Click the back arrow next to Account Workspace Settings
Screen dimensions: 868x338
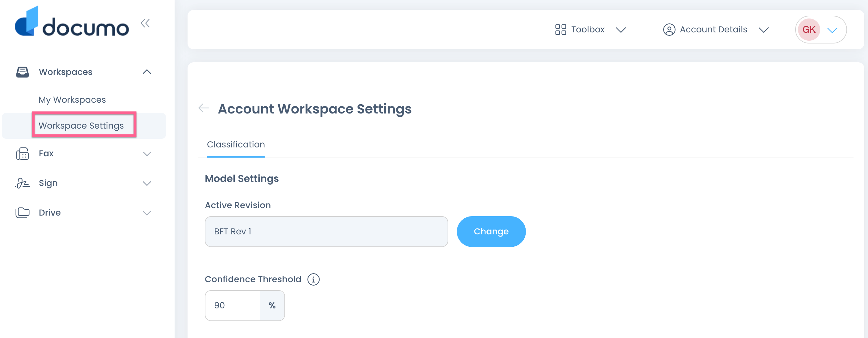click(x=204, y=109)
